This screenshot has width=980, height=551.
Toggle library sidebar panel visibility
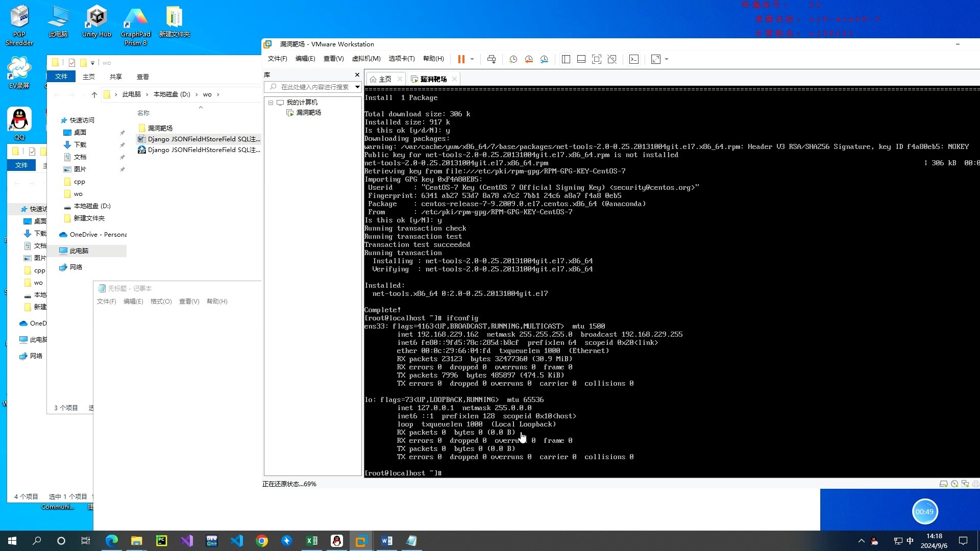(x=566, y=59)
